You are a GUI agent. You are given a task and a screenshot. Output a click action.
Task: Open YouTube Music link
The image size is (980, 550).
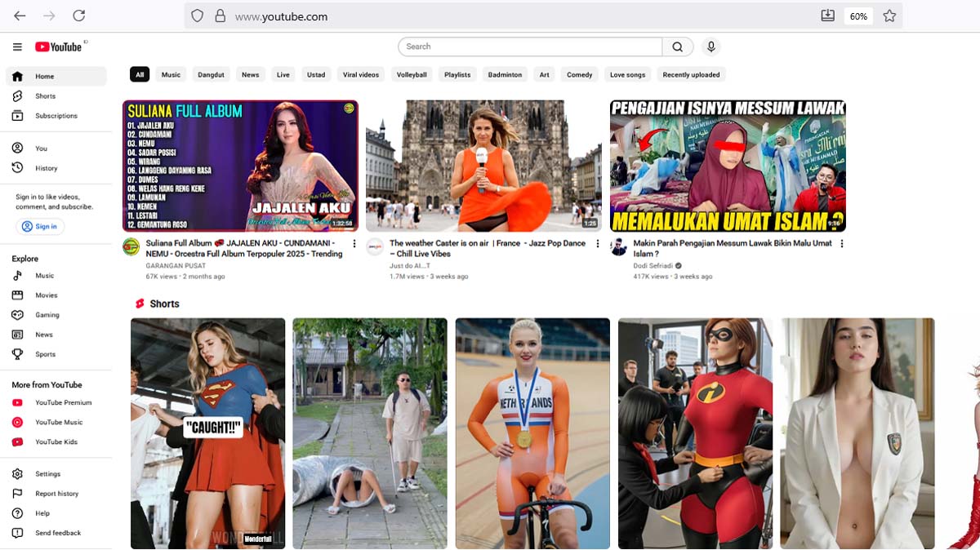click(56, 422)
